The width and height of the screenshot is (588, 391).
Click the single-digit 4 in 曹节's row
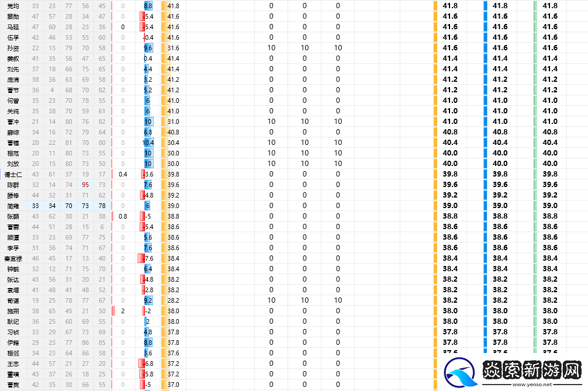[x=52, y=90]
